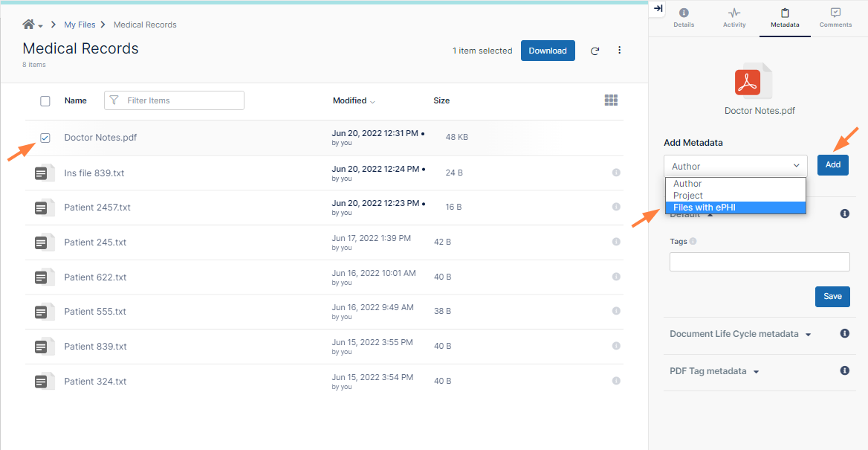Click info icon for Ins file 839.txt

(x=616, y=173)
